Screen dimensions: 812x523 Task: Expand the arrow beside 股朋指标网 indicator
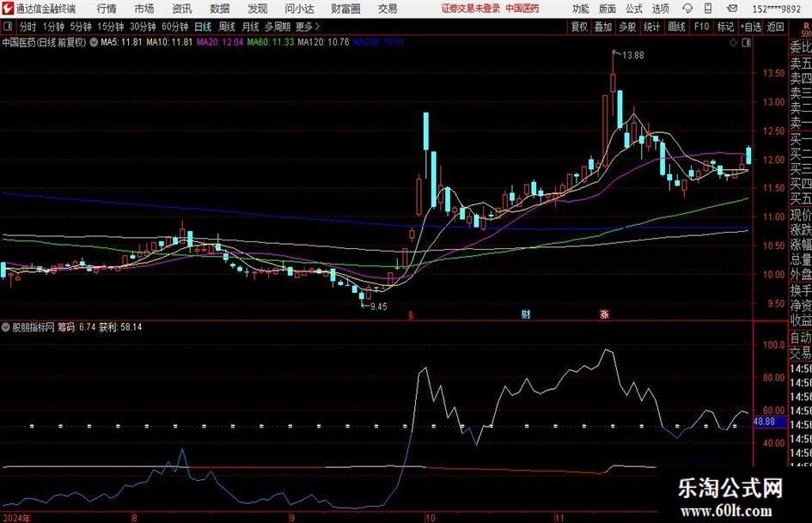tap(6, 327)
